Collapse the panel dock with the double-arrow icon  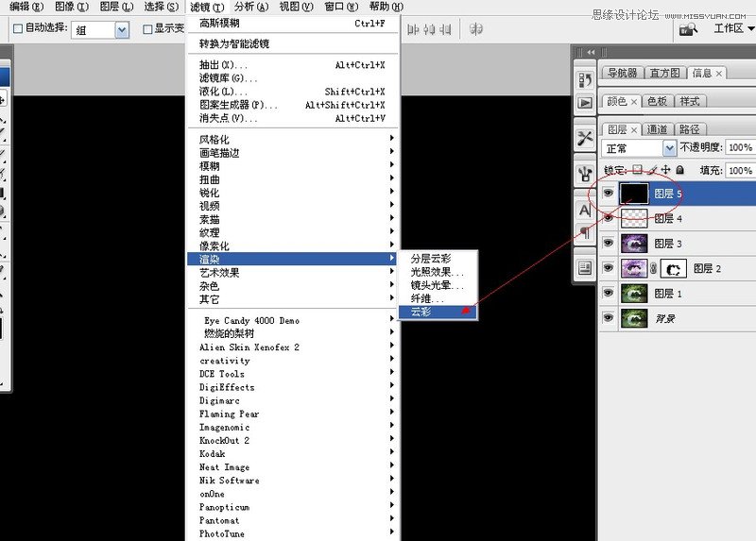point(592,52)
